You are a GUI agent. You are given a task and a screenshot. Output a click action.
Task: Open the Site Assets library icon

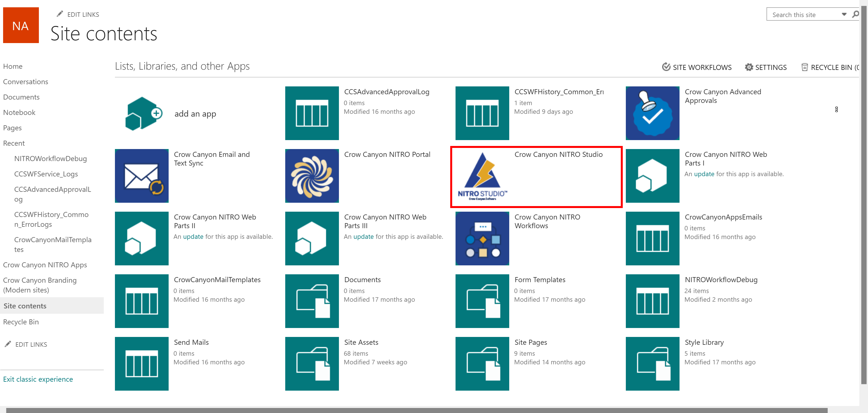312,364
